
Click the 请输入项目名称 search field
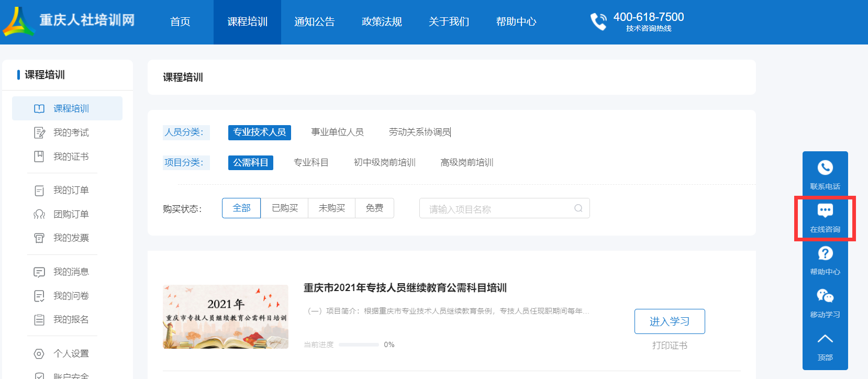pyautogui.click(x=497, y=208)
